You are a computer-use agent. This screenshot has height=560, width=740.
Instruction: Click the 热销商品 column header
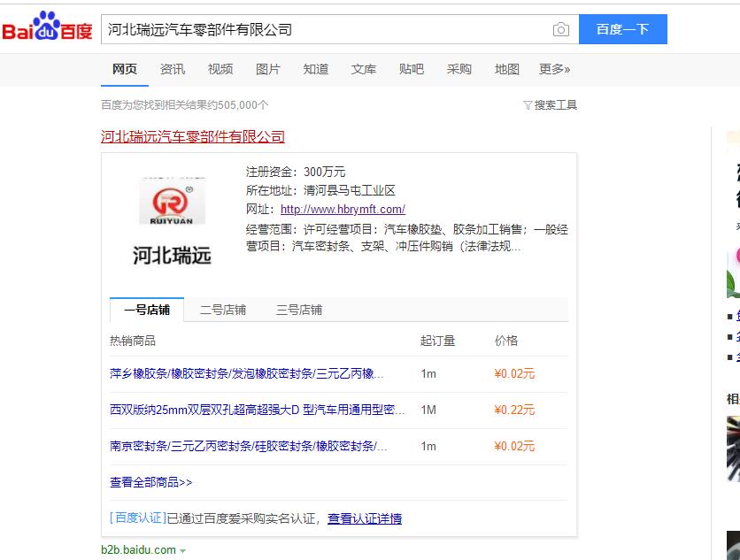click(x=133, y=341)
